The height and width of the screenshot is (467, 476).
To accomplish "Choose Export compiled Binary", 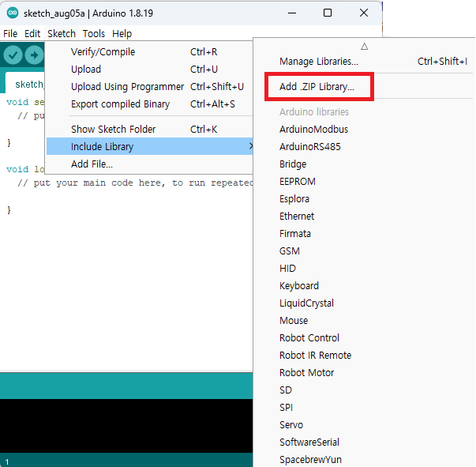I will coord(149,104).
